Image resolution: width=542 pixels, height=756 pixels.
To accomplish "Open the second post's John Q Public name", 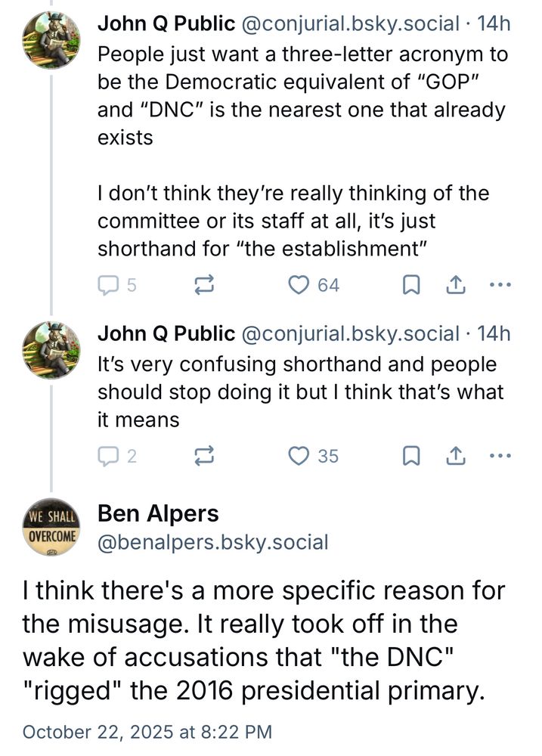I will click(x=166, y=333).
